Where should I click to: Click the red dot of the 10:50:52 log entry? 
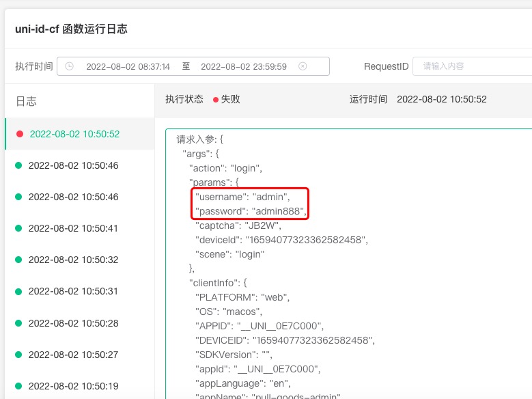[20, 134]
